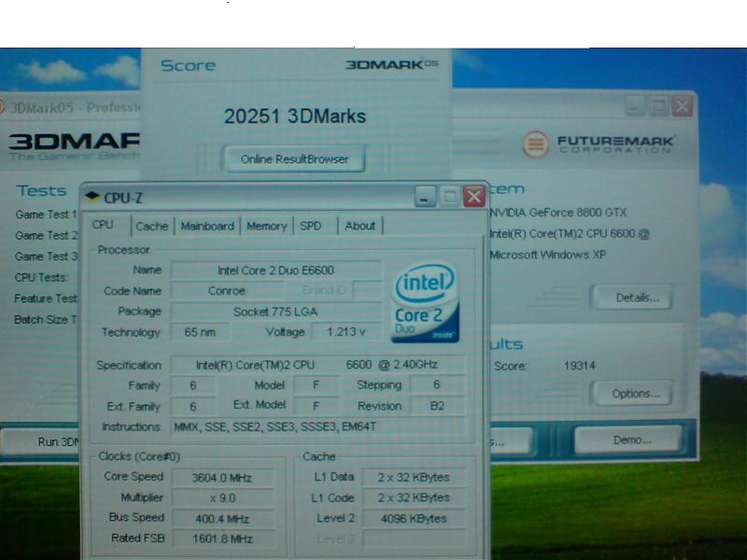
Task: Click the CPU-Z title bar icon
Action: pyautogui.click(x=92, y=196)
